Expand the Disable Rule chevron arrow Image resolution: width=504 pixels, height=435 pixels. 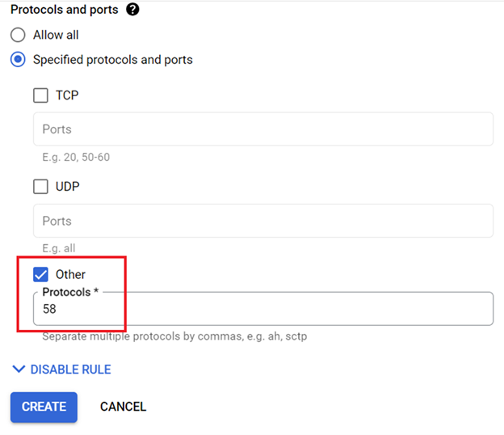click(19, 370)
